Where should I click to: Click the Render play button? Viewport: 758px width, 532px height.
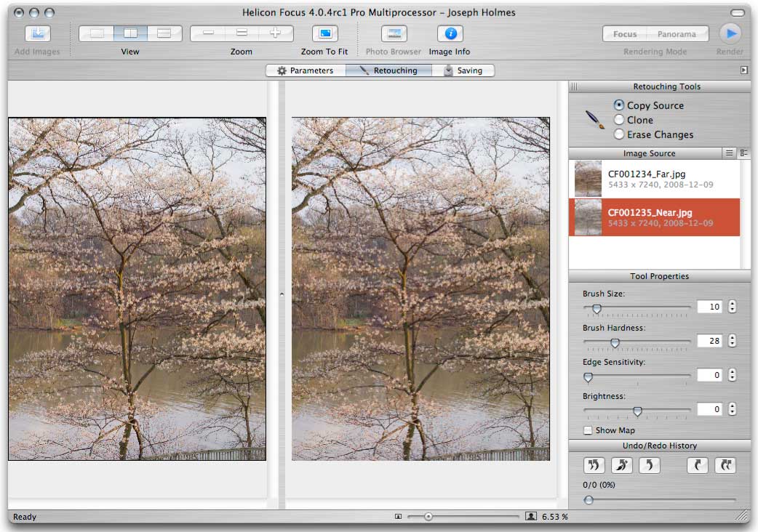(730, 33)
